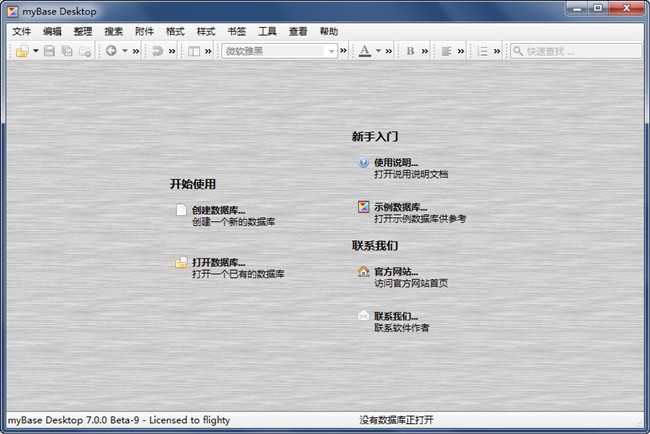The image size is (650, 434).
Task: Expand the overflow chevron after bold icon
Action: click(x=425, y=51)
